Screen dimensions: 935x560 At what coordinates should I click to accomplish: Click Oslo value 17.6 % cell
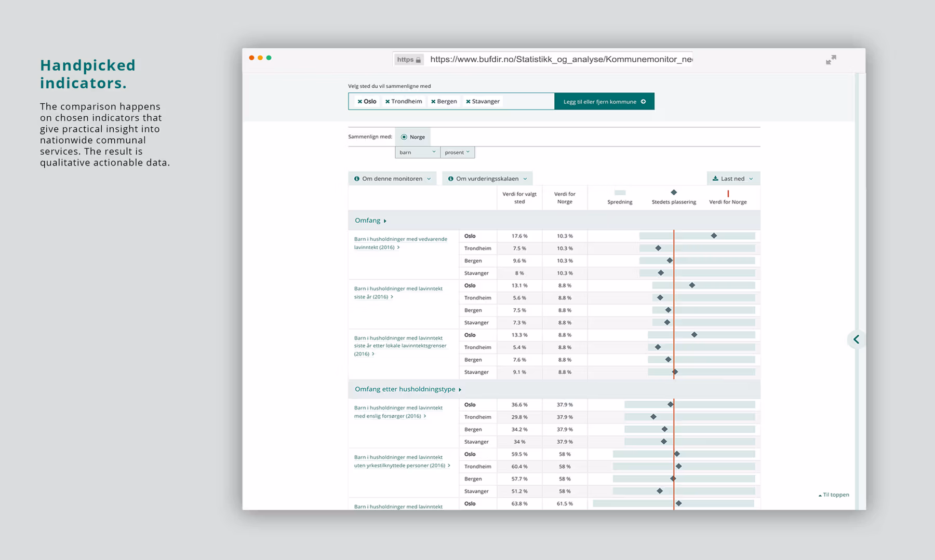click(519, 236)
